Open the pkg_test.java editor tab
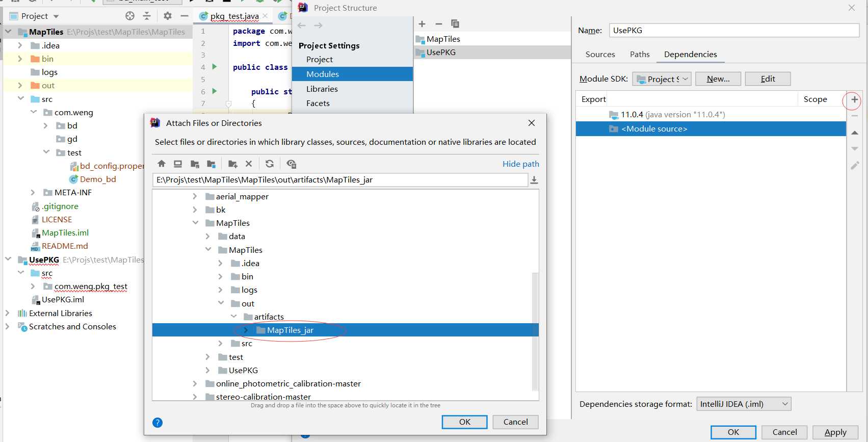The width and height of the screenshot is (868, 442). click(x=234, y=16)
